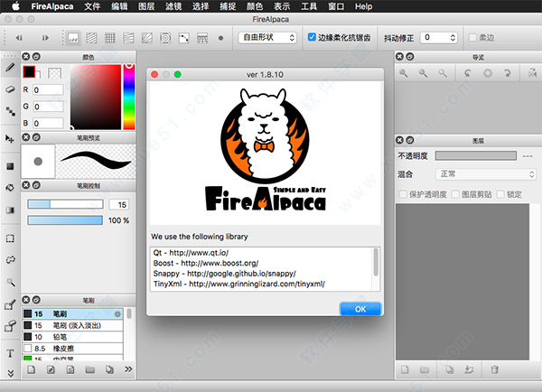Image resolution: width=542 pixels, height=392 pixels.
Task: Open brush settings gear for 笔刷
Action: 117,314
